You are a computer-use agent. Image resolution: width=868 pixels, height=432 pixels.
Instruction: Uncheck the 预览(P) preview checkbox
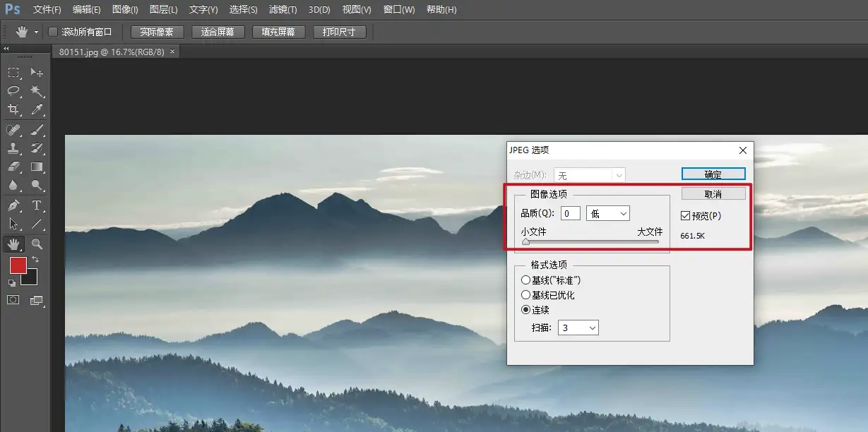tap(685, 216)
